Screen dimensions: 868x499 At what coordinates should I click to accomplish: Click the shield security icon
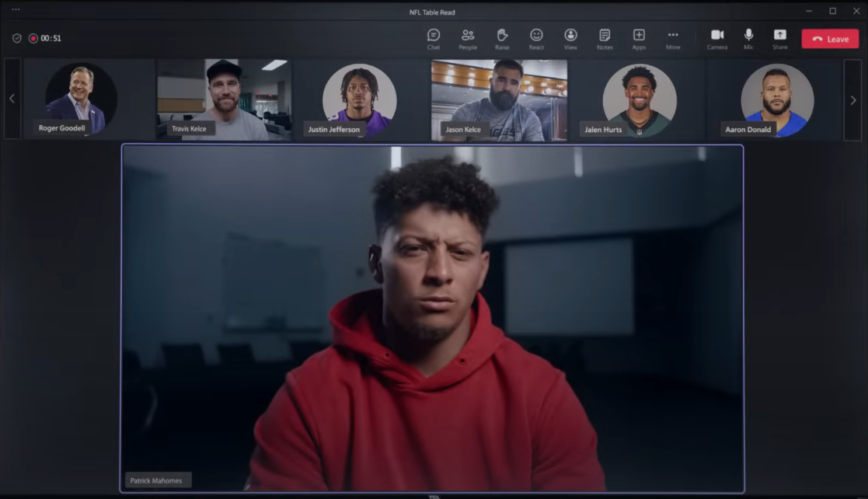(16, 38)
